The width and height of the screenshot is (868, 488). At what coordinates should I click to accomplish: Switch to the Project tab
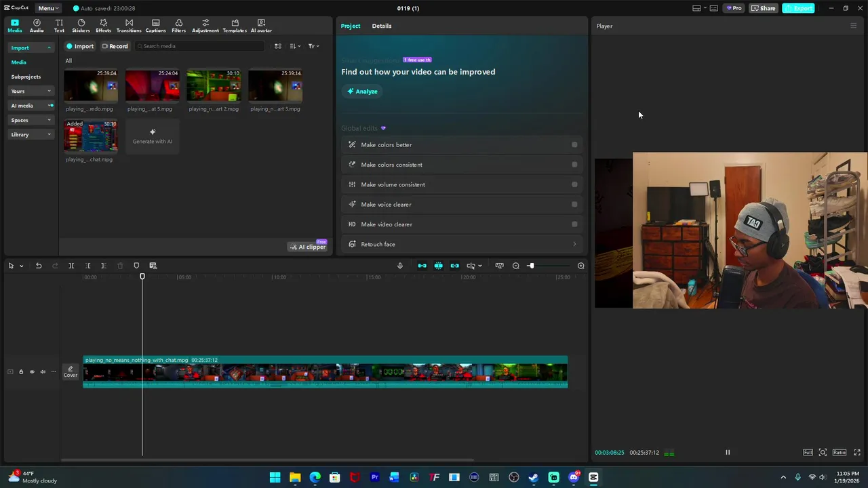pos(351,26)
